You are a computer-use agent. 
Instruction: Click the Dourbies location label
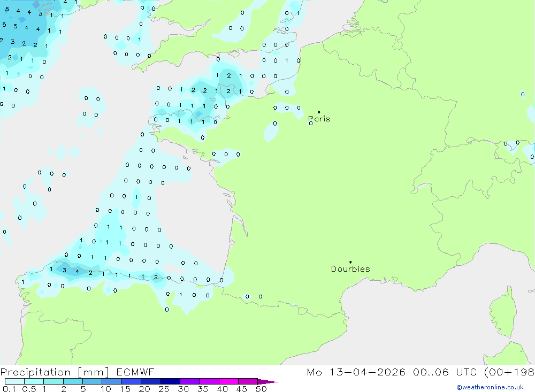350,269
